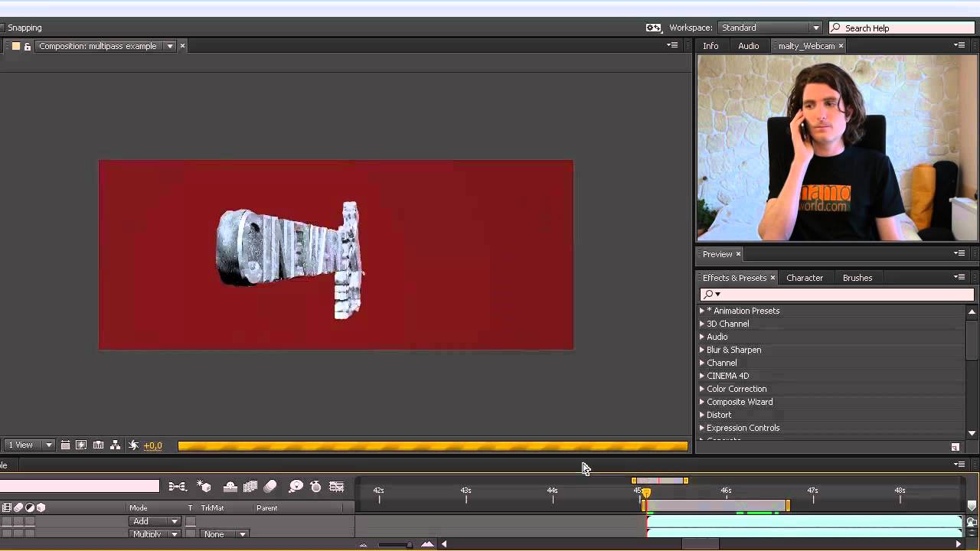Screen dimensions: 980x551
Task: Open the Info panel group flyout menu
Action: (959, 45)
